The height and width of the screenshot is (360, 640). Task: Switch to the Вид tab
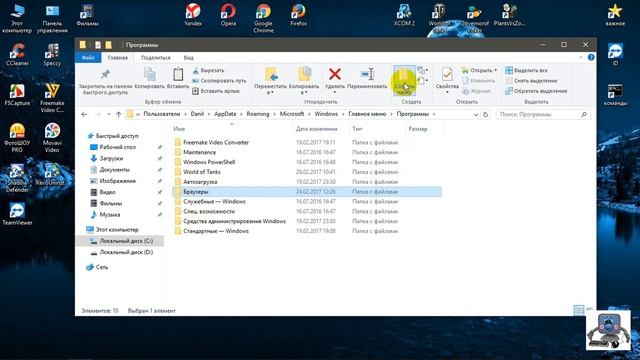coord(189,58)
